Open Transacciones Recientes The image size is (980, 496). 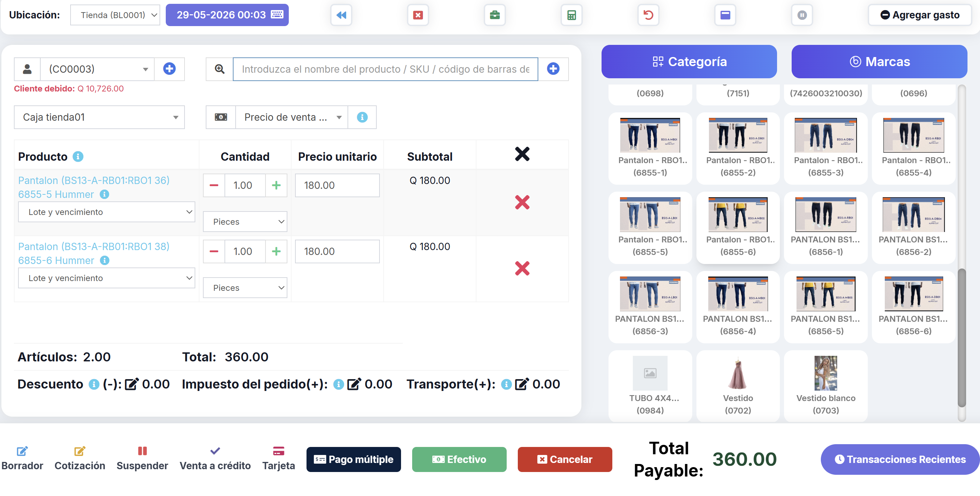click(x=900, y=459)
